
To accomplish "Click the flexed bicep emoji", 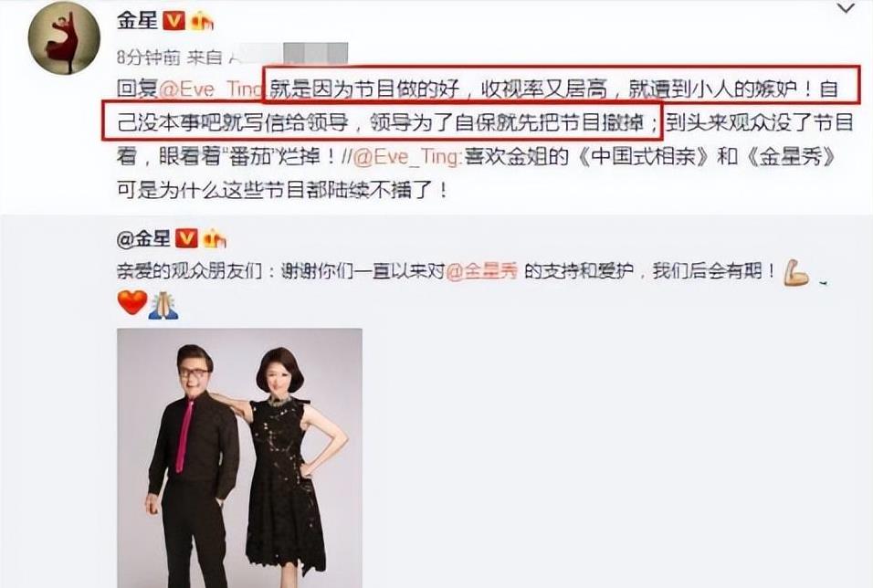I will click(796, 273).
